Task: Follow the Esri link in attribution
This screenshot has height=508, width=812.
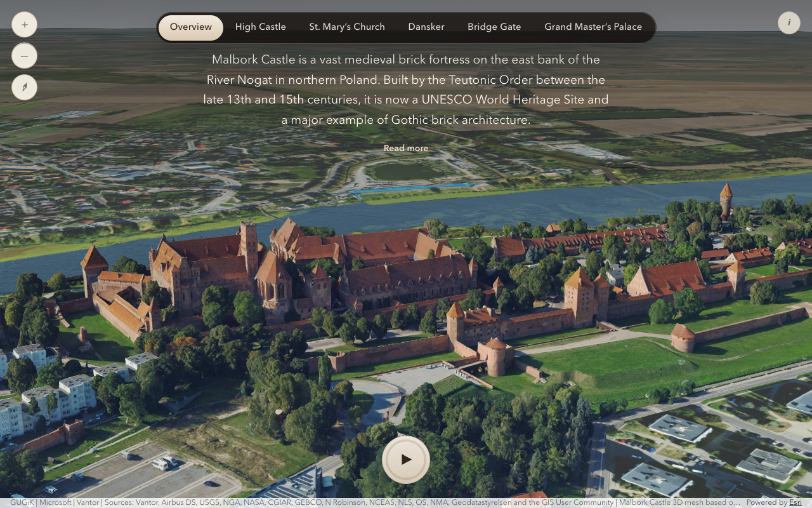Action: tap(796, 502)
